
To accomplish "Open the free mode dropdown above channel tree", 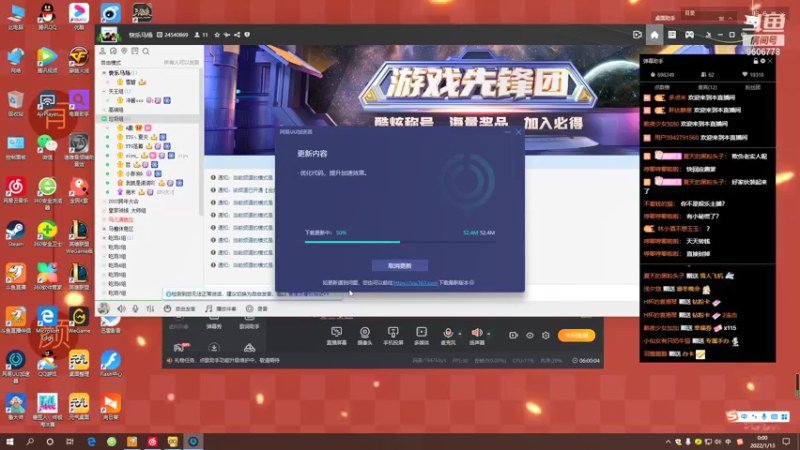I will 111,62.
